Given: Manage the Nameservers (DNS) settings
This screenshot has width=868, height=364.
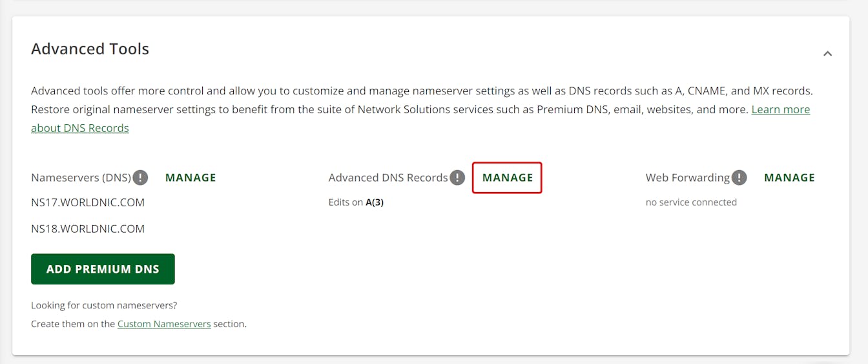Looking at the screenshot, I should 191,177.
